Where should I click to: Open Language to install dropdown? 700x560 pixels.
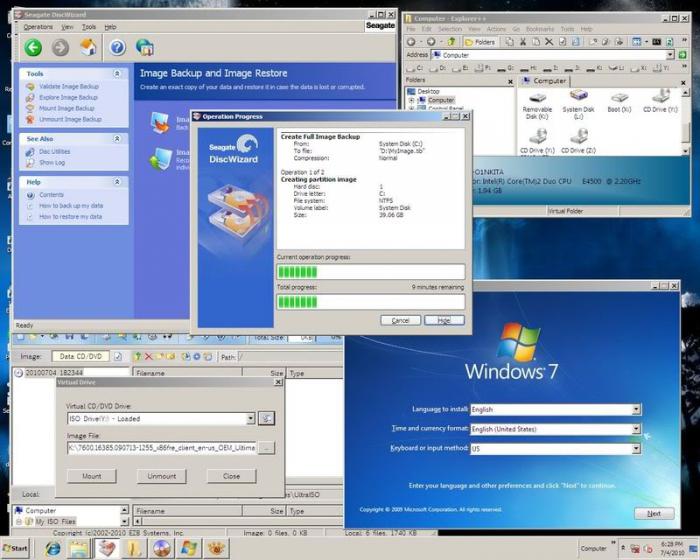pyautogui.click(x=636, y=409)
